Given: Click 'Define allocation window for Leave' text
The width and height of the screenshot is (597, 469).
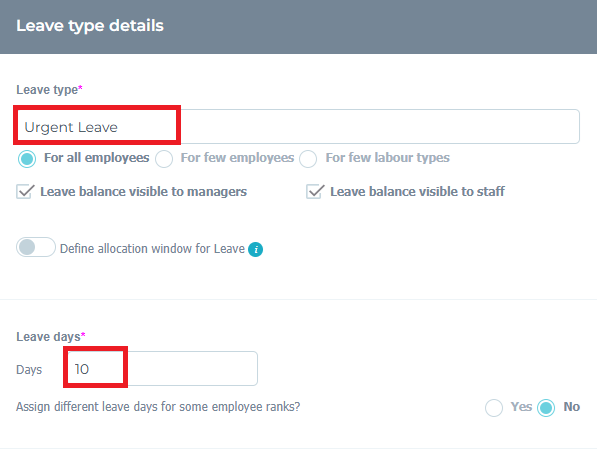Looking at the screenshot, I should pos(152,249).
